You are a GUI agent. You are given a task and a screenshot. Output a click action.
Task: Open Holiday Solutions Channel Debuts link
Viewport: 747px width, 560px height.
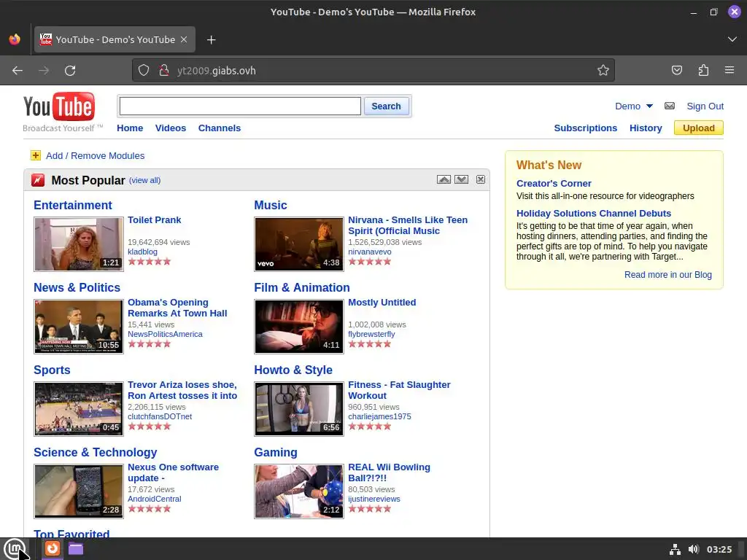(594, 214)
